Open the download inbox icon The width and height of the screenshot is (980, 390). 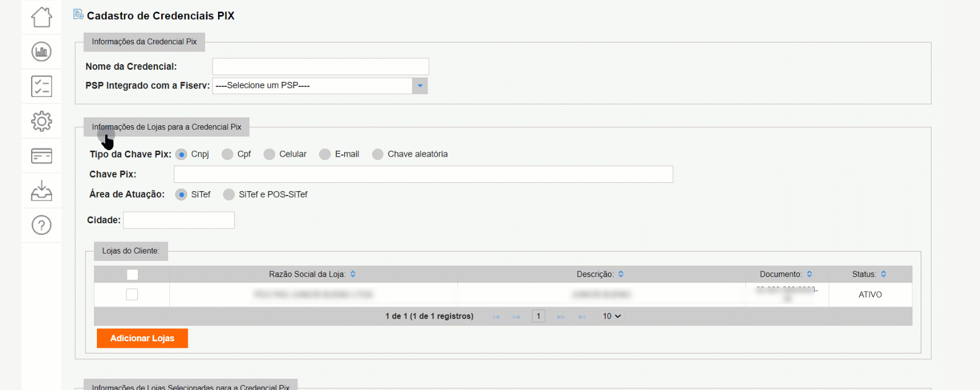42,190
